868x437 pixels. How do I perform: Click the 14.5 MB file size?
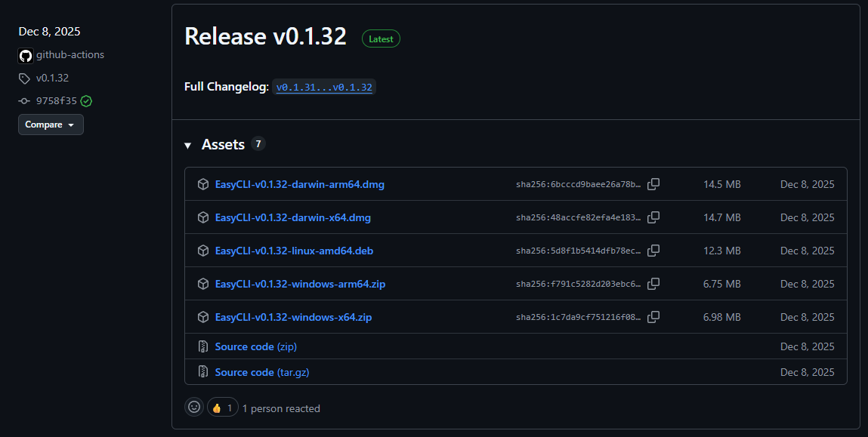point(722,184)
